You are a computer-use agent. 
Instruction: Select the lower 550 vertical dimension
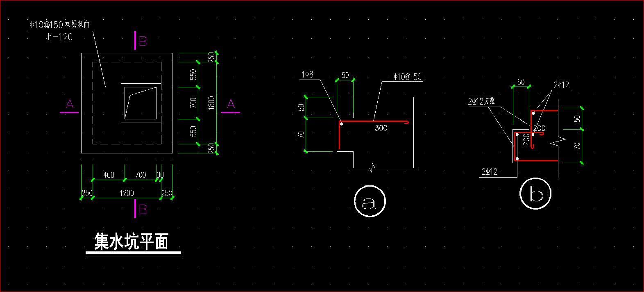point(193,131)
